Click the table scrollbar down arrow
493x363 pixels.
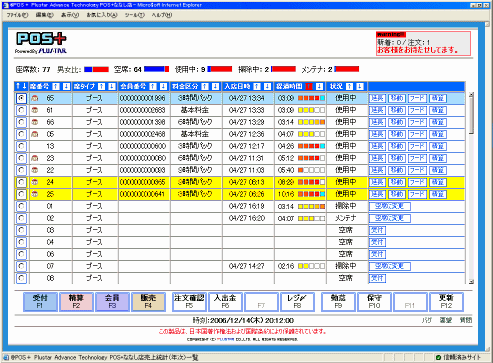(x=471, y=282)
